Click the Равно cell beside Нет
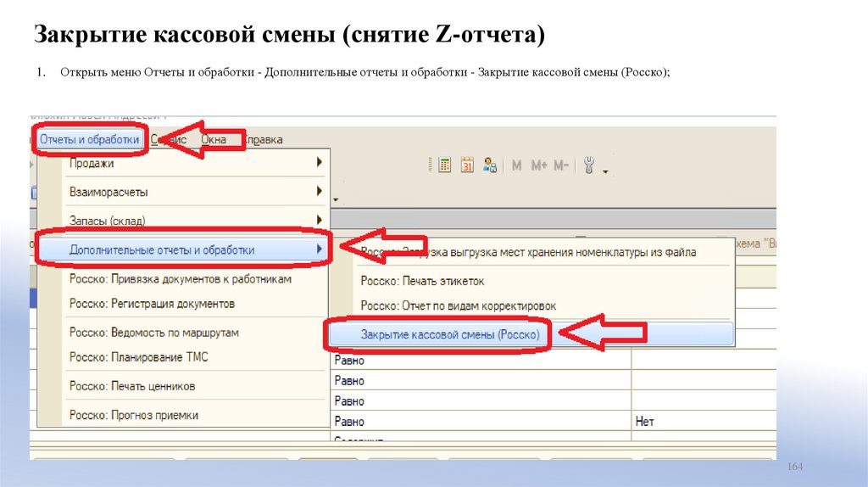The height and width of the screenshot is (487, 868). [x=481, y=422]
